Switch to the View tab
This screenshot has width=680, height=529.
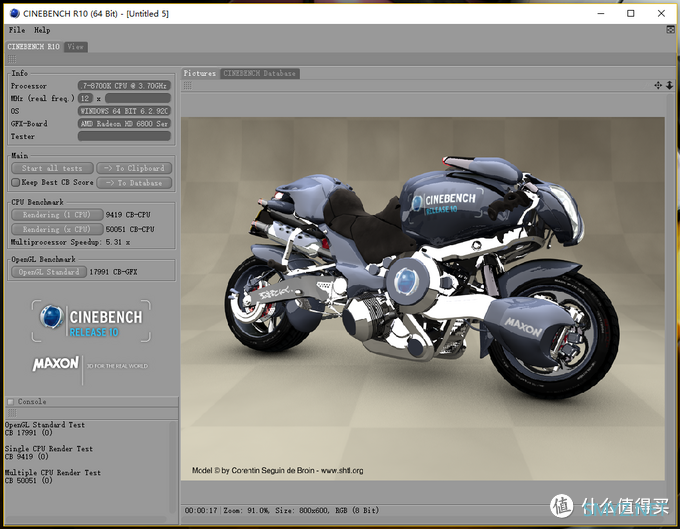click(75, 46)
